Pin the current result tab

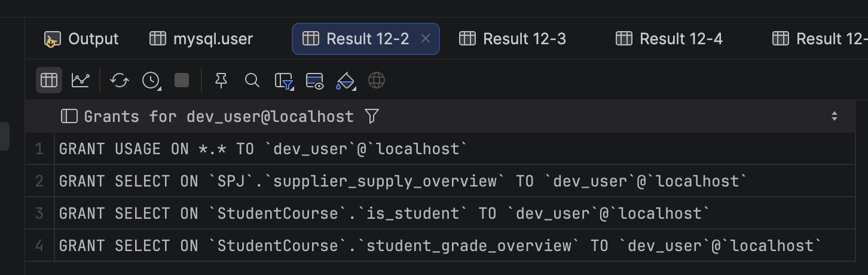point(221,80)
